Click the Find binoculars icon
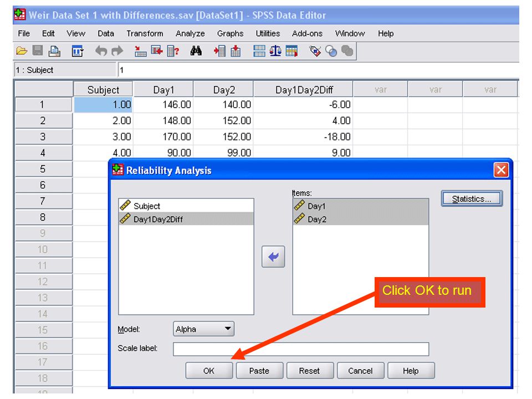Viewport: 532px width, 399px height. point(196,51)
